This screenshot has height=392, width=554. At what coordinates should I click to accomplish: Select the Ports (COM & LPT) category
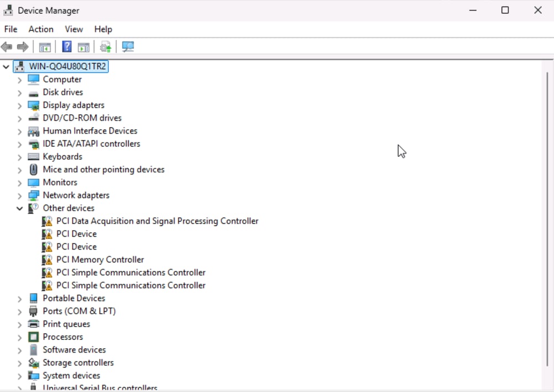coord(79,311)
